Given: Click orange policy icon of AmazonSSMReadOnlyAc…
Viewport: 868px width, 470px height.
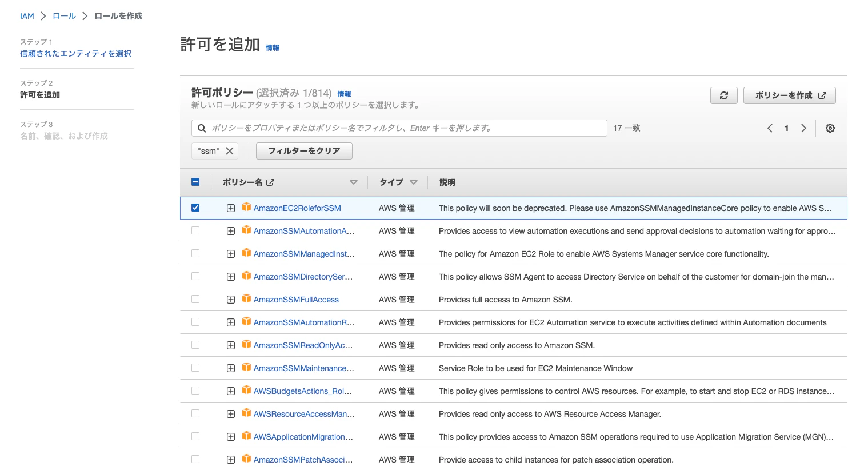Looking at the screenshot, I should (x=246, y=344).
